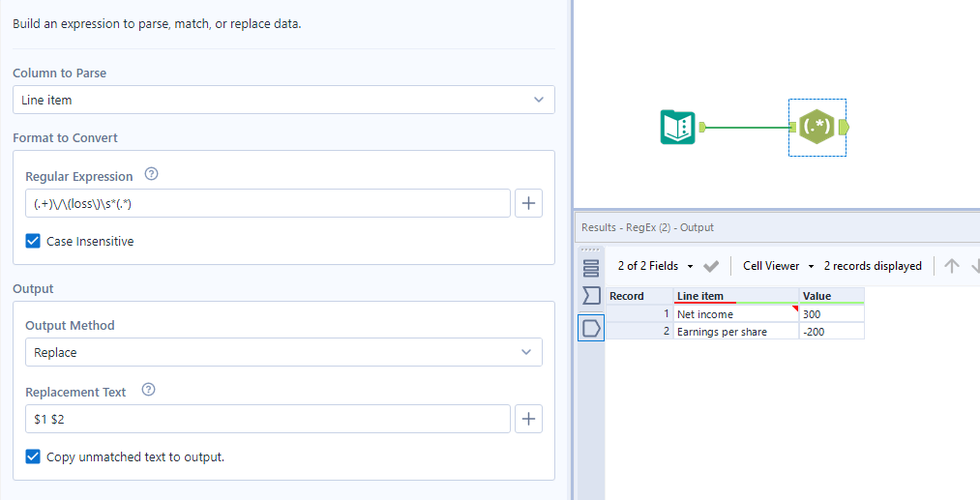980x500 pixels.
Task: Expand the 2 of 2 Fields dropdown
Action: [x=656, y=266]
